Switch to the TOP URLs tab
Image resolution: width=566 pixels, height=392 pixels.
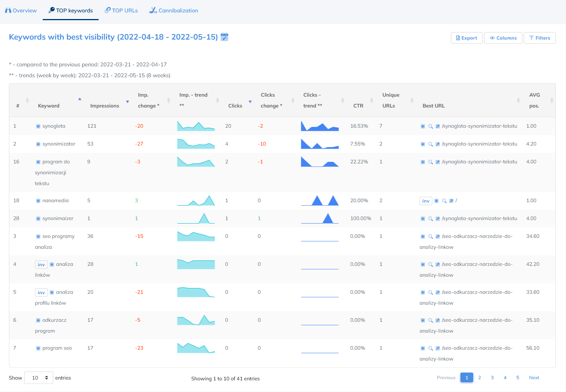(121, 10)
